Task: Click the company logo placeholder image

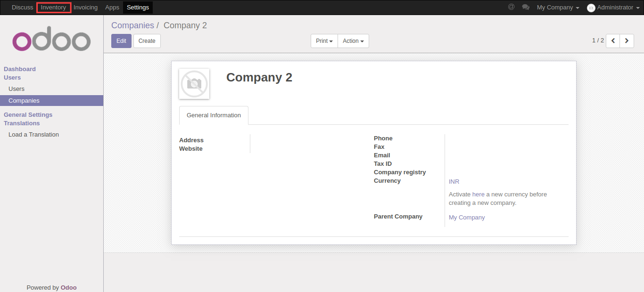Action: tap(194, 84)
